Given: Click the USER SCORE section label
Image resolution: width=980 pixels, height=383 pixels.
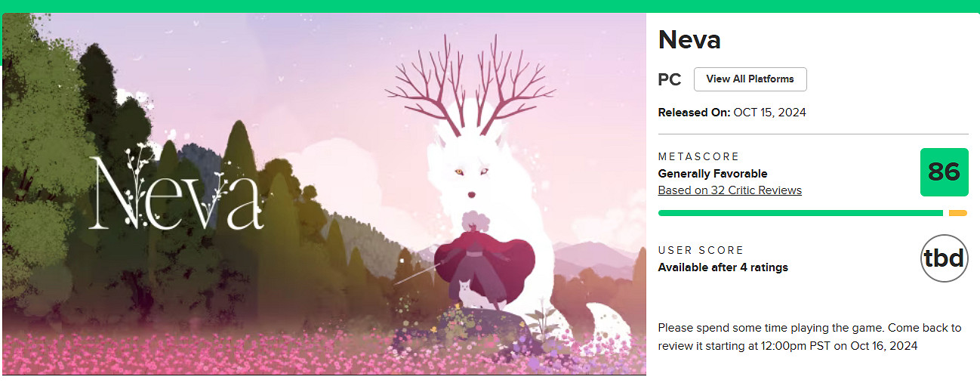Looking at the screenshot, I should pos(701,250).
